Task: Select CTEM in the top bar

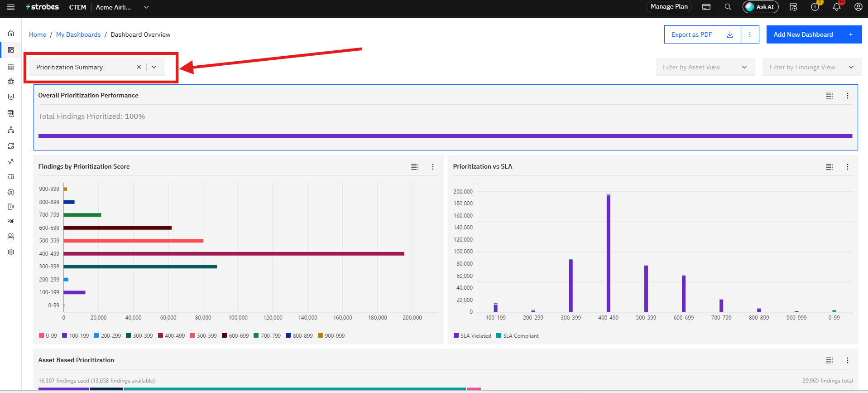Action: pyautogui.click(x=77, y=7)
